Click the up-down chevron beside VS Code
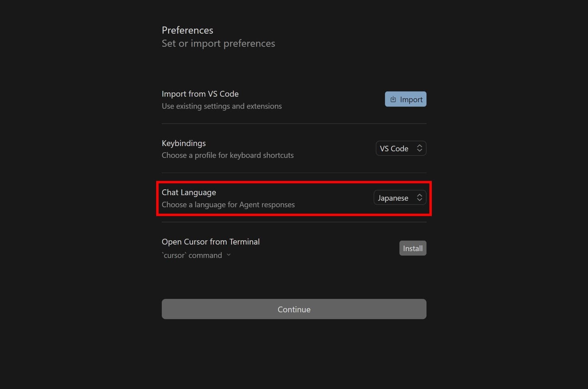 [x=419, y=148]
